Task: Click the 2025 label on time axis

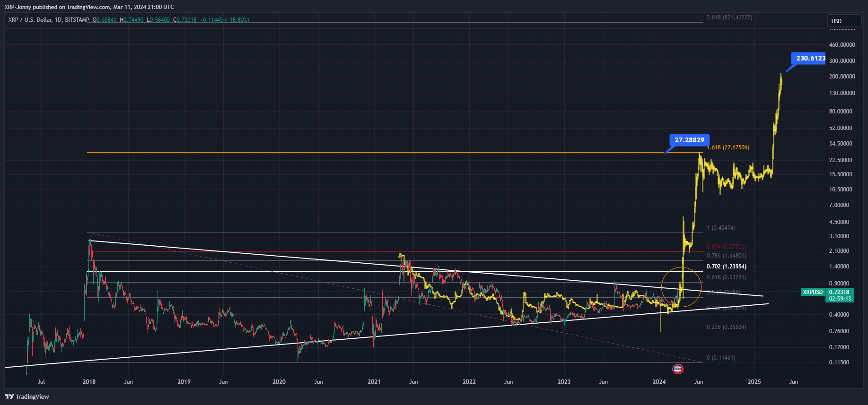Action: click(754, 382)
